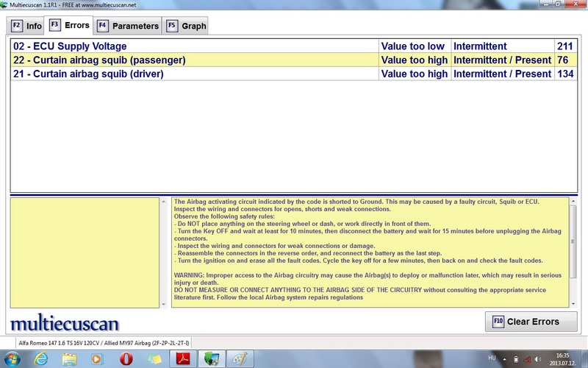Screen dimensions: 588x368
Task: Click Intermittent / Present status in passenger row
Action: (503, 60)
